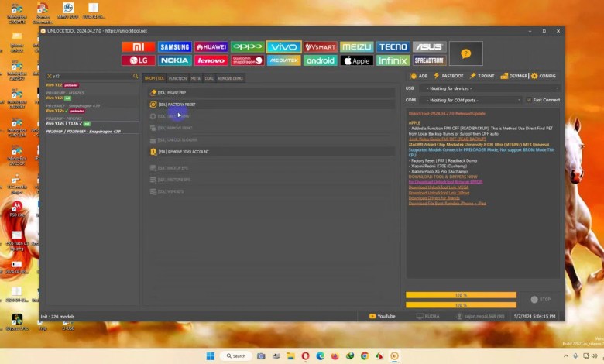Open the Windows Start menu
Viewport: 604px width, 364px height.
(209, 355)
